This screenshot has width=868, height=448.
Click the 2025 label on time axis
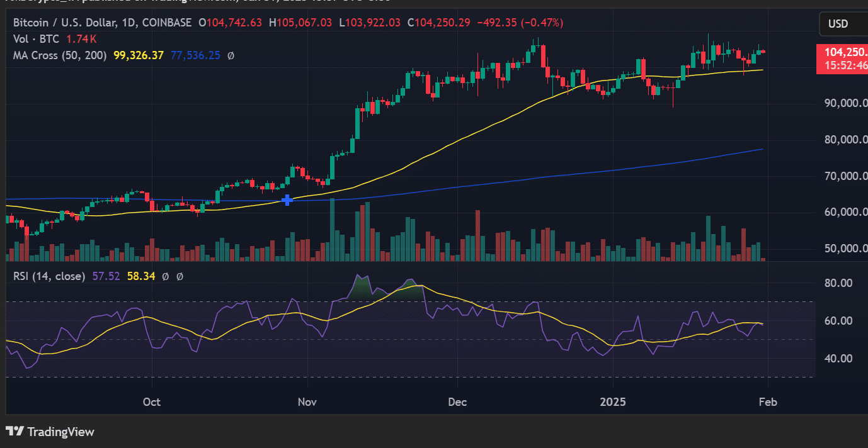pos(613,402)
